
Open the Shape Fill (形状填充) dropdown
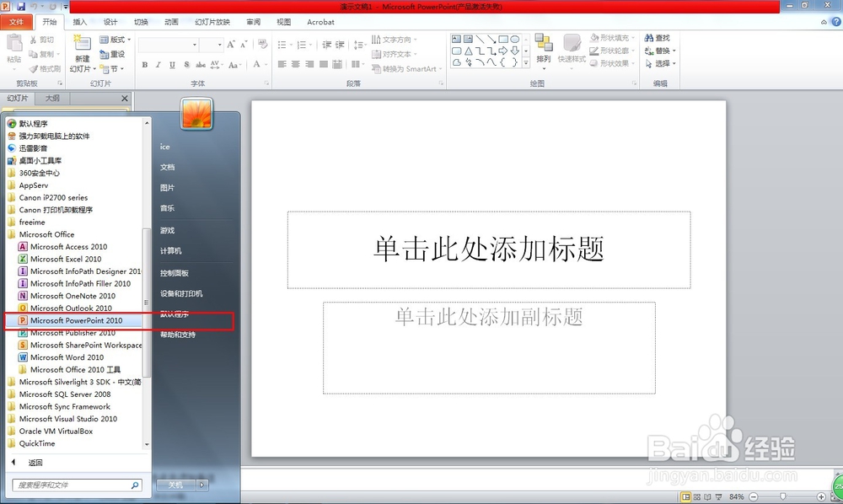pyautogui.click(x=612, y=38)
